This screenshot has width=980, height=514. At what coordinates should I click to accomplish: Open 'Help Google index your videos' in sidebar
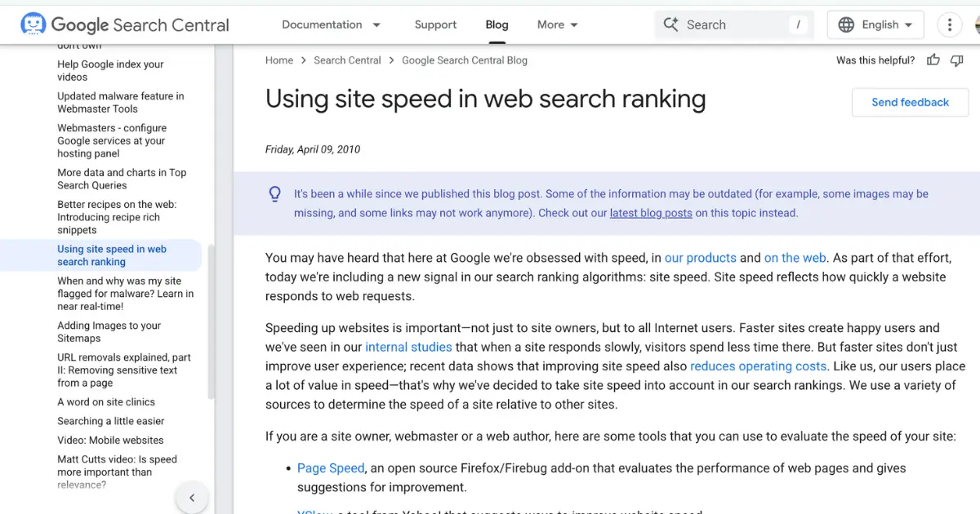110,70
